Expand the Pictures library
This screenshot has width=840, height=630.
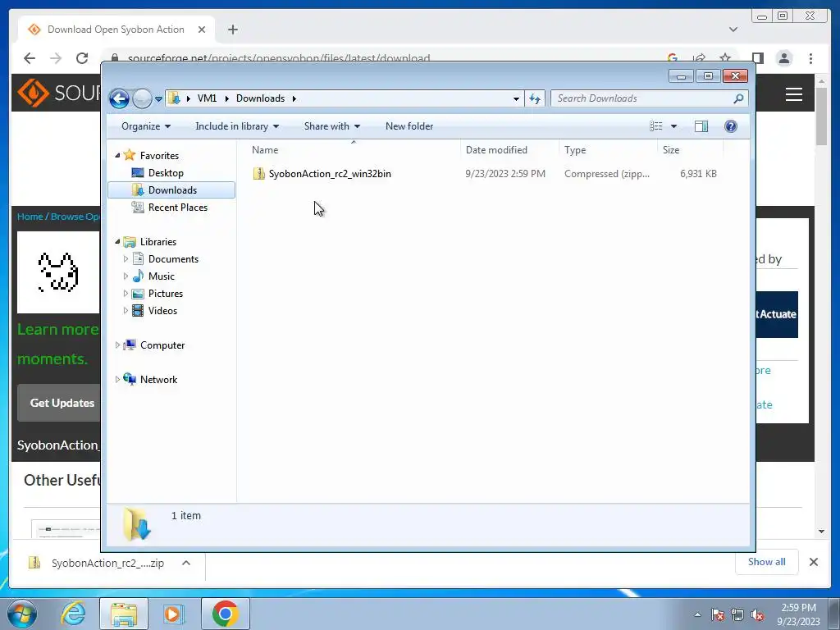click(x=126, y=294)
